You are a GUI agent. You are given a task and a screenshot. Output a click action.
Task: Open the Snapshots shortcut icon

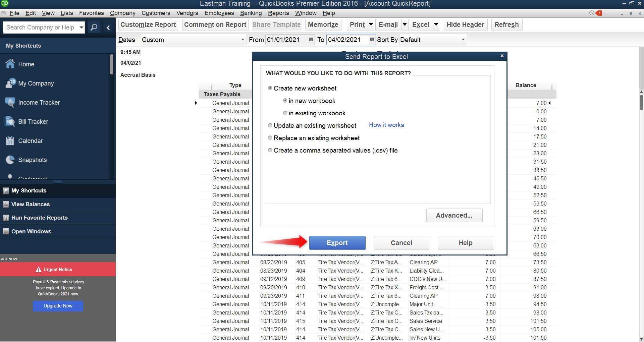(10, 160)
